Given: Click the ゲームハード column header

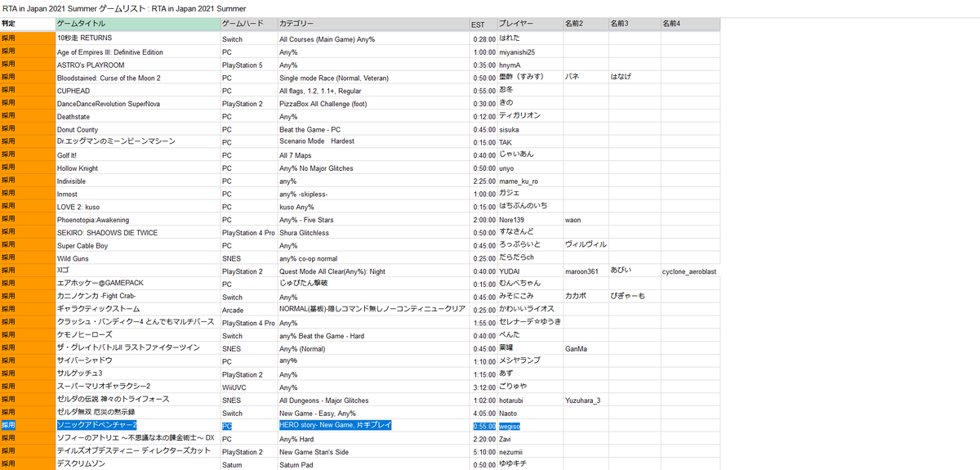Looking at the screenshot, I should (x=248, y=25).
